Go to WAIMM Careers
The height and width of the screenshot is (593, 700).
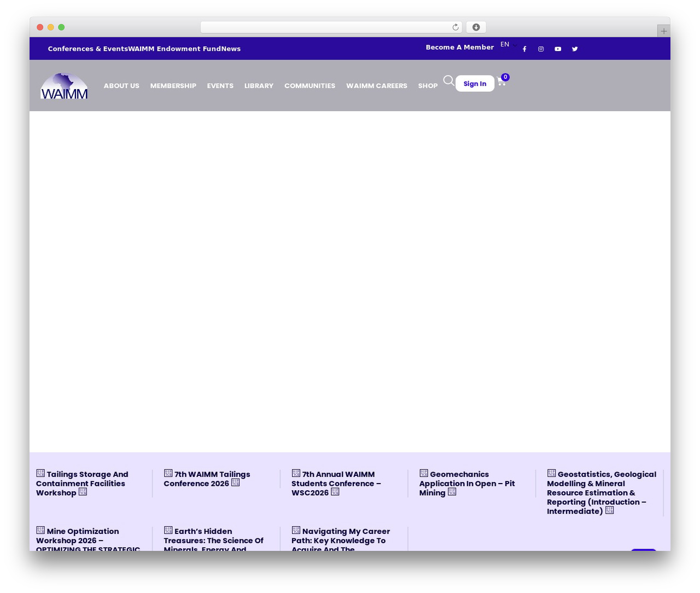376,86
